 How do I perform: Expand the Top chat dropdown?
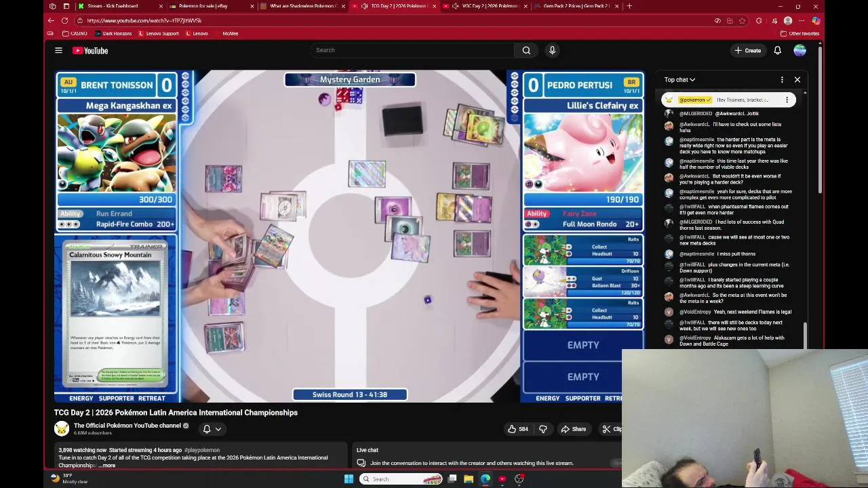679,80
